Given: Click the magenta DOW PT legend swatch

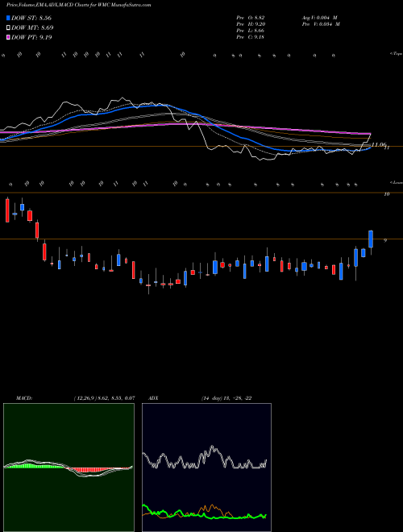Looking at the screenshot, I should 8,37.
